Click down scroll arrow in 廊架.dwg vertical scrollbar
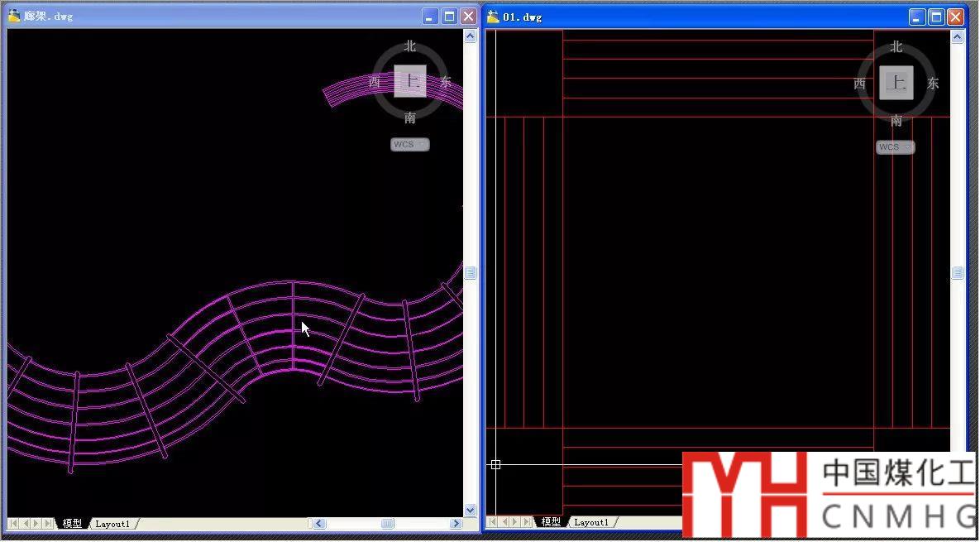 coord(471,511)
